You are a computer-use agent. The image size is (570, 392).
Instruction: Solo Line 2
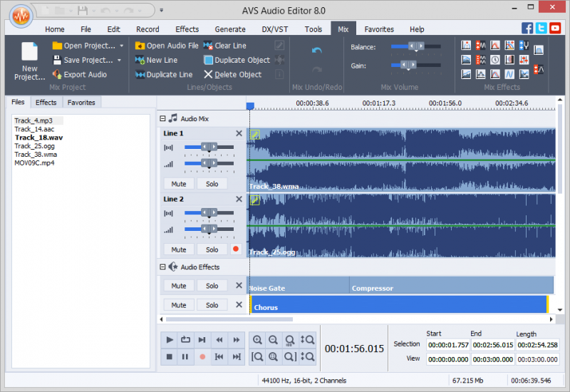[212, 250]
